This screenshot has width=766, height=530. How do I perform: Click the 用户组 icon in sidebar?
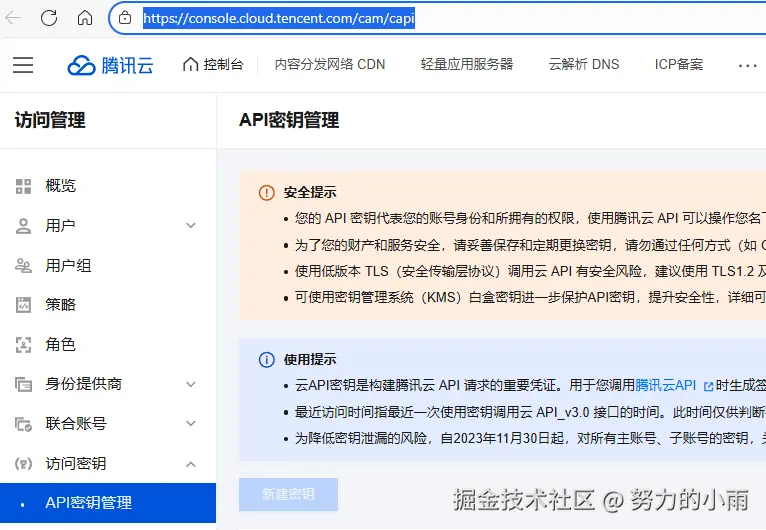[23, 266]
